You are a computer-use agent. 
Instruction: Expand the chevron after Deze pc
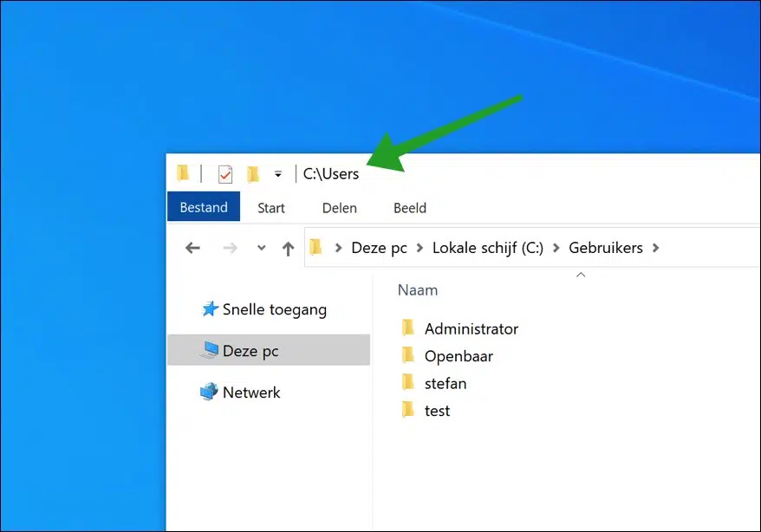[x=420, y=248]
